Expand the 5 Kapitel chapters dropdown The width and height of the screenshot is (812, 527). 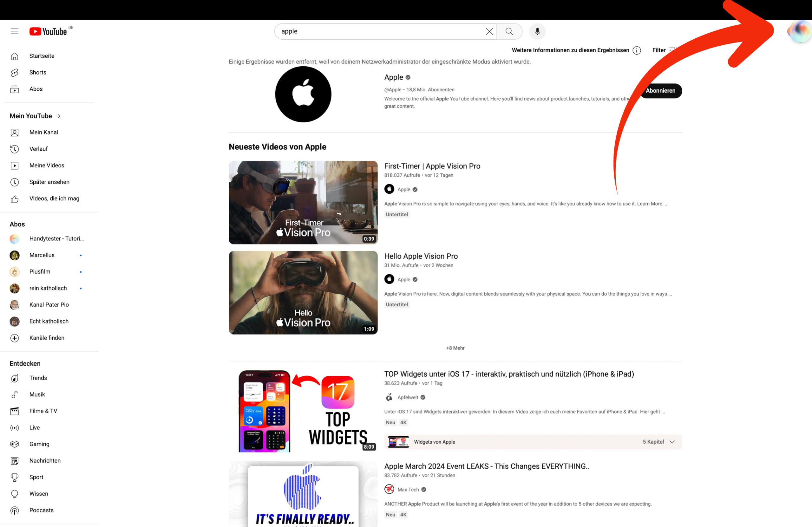[x=672, y=442]
